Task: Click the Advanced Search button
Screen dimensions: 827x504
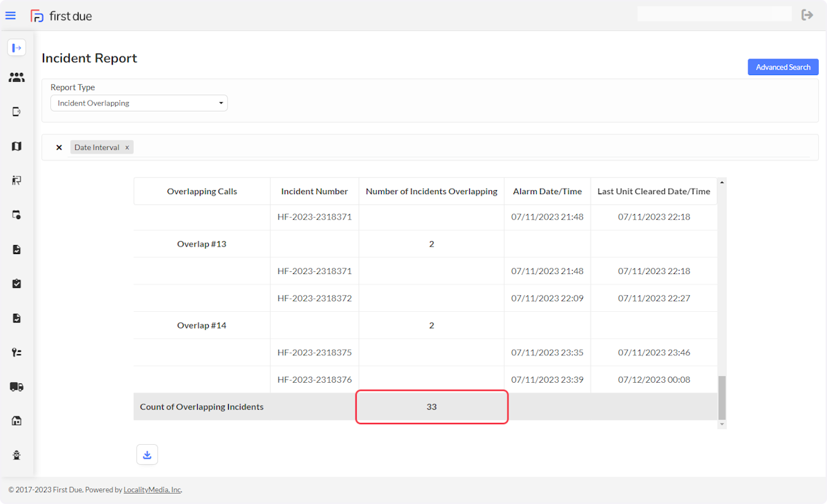Action: pos(783,67)
